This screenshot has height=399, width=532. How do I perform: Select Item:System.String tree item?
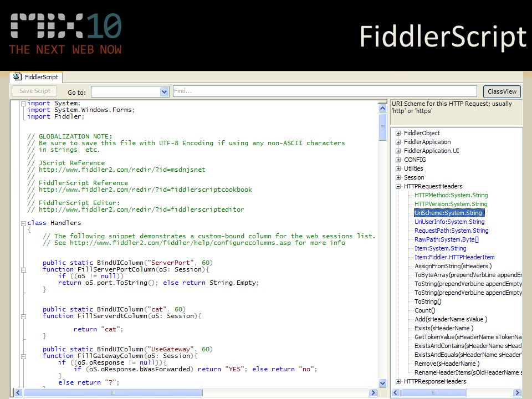(440, 248)
